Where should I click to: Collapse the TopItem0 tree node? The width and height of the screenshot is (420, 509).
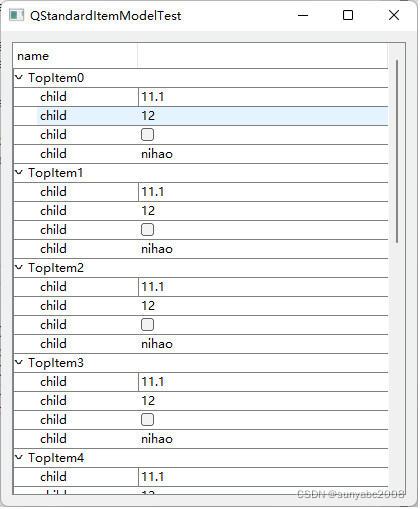tap(19, 78)
